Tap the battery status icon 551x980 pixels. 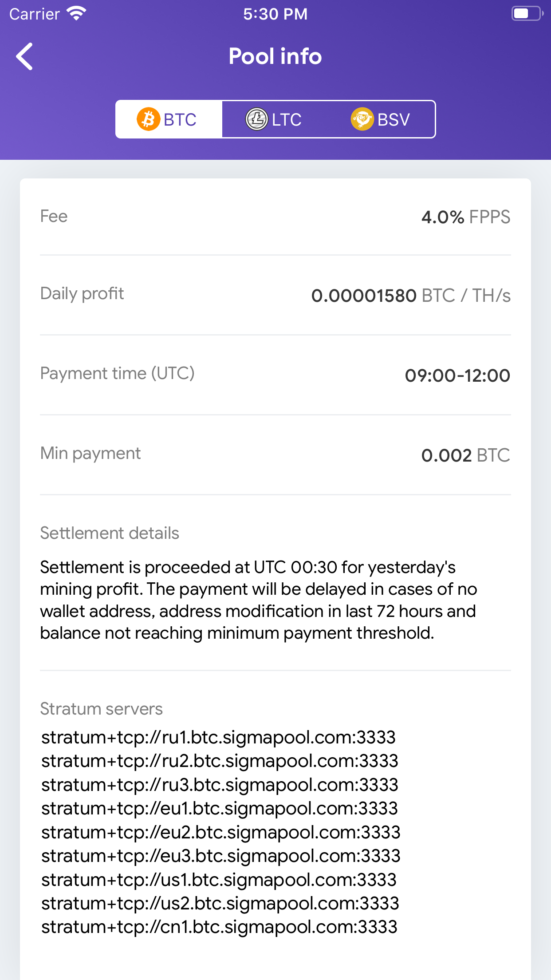tap(527, 14)
